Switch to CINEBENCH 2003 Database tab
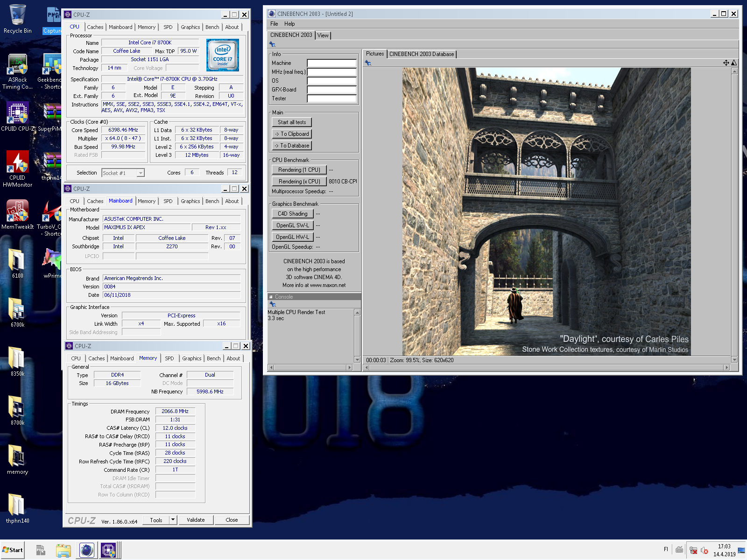This screenshot has height=560, width=747. click(422, 54)
